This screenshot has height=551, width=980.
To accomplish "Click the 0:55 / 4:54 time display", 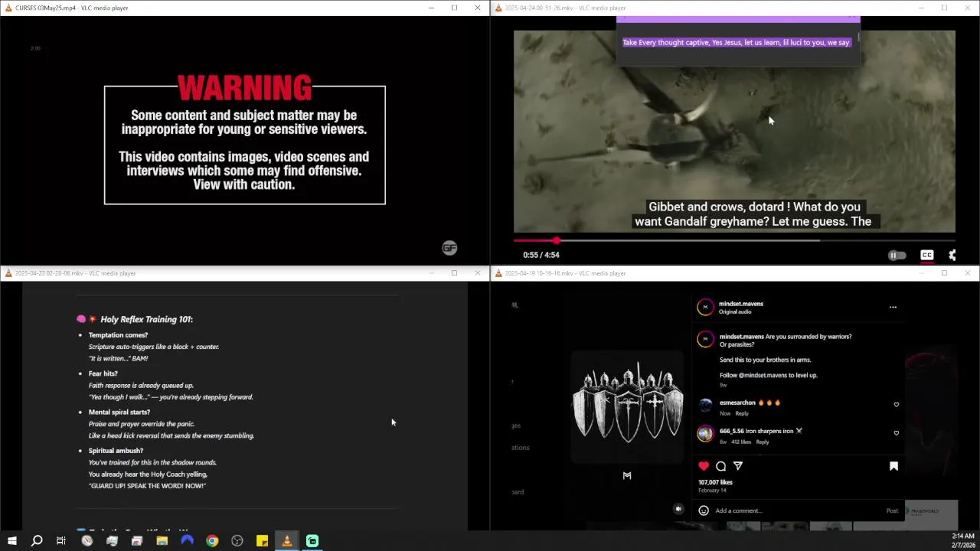I will pyautogui.click(x=541, y=255).
